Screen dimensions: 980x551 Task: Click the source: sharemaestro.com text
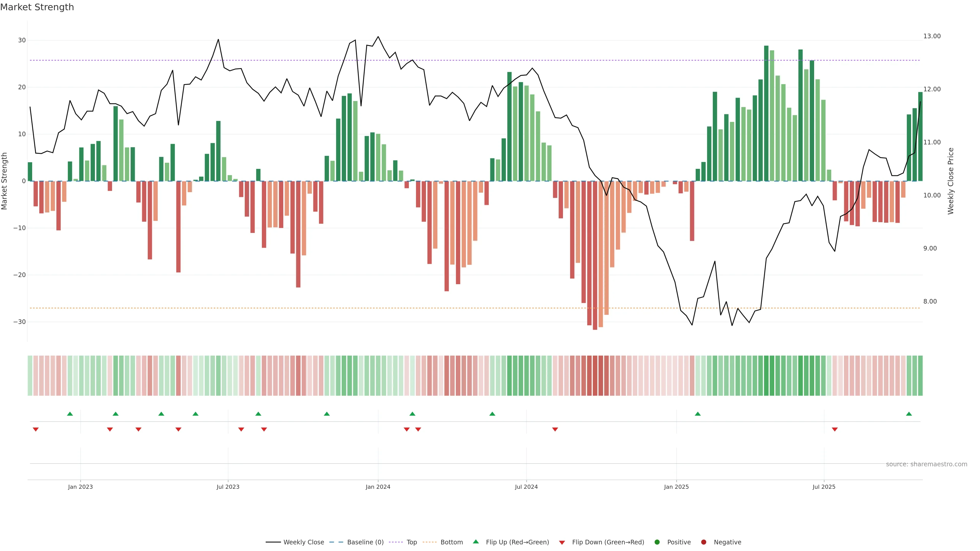(x=926, y=464)
